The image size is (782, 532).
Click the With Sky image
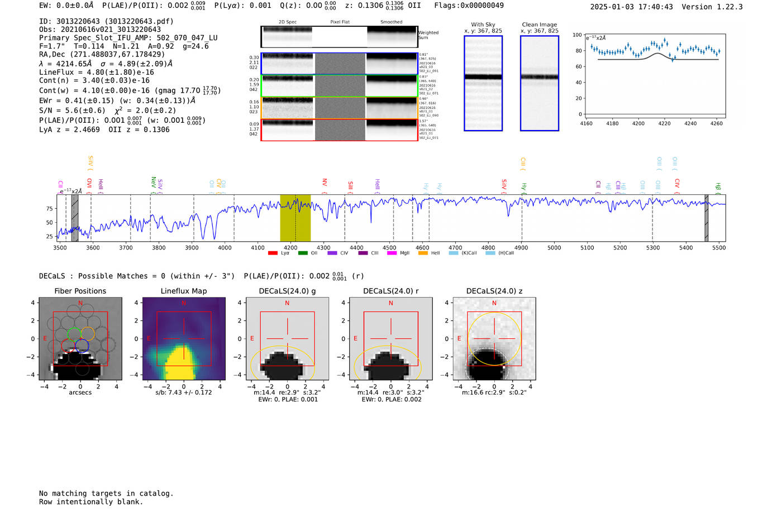(483, 83)
